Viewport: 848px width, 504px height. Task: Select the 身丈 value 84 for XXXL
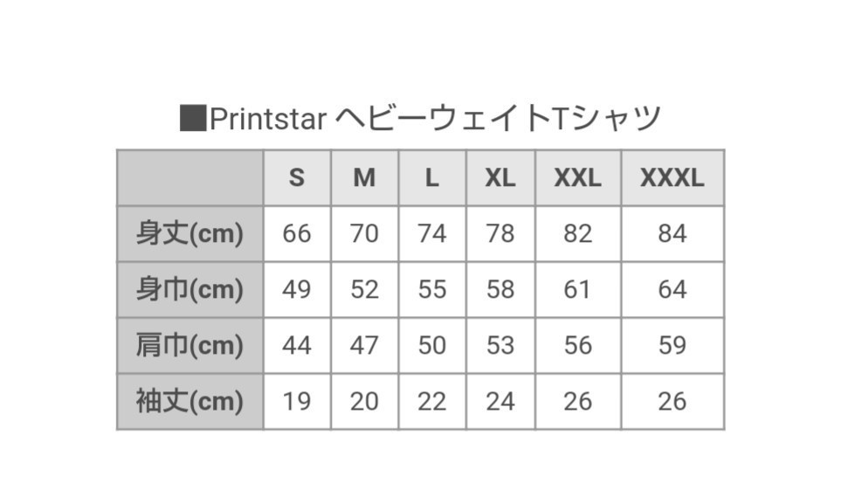(672, 234)
